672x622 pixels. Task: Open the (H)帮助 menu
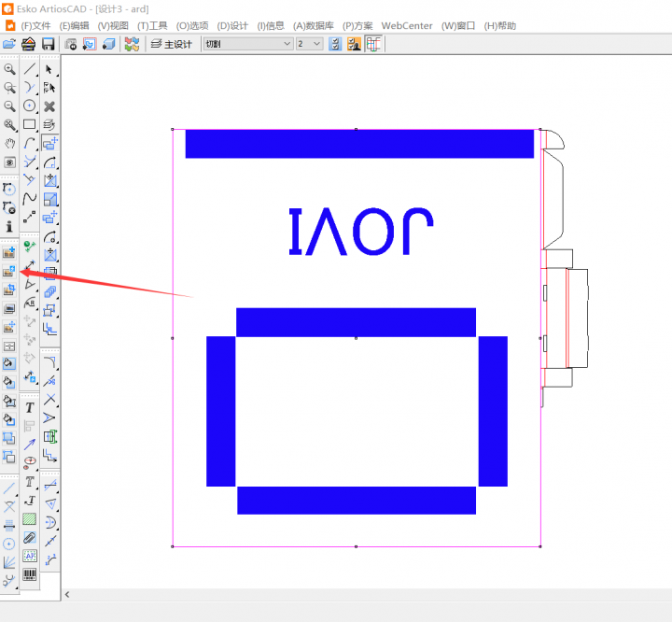(x=499, y=25)
